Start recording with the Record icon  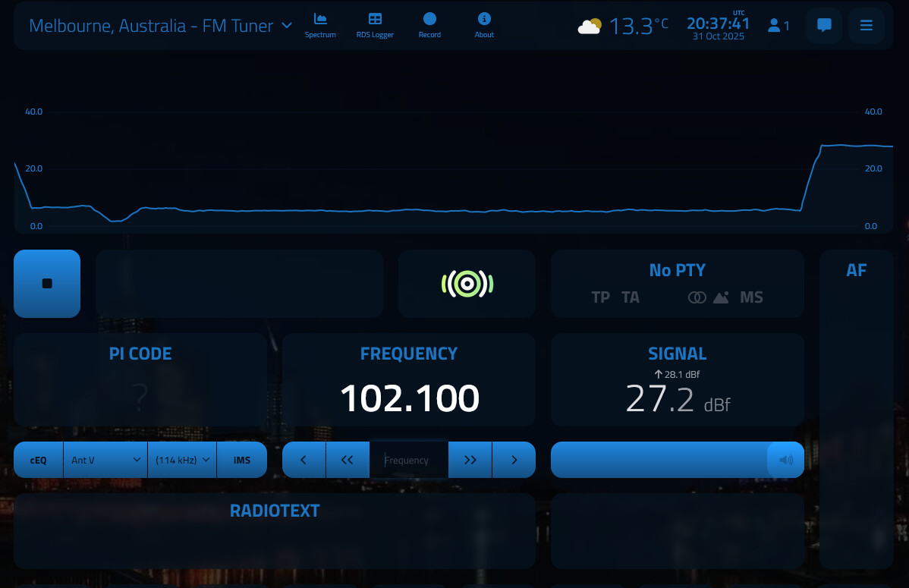(429, 24)
